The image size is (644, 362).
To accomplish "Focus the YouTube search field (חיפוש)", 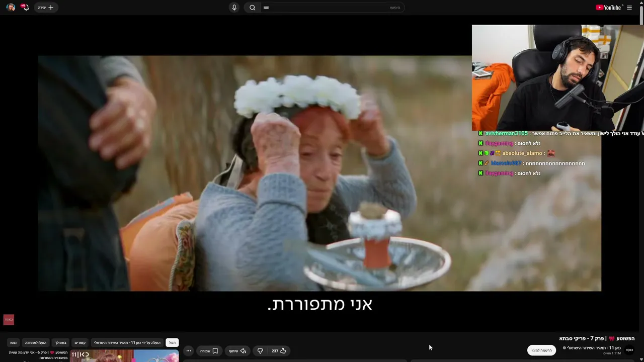I will tap(333, 8).
